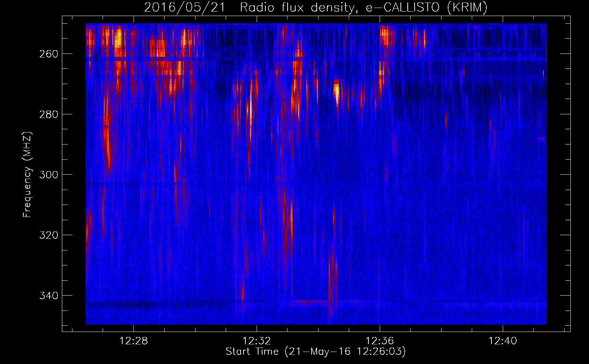This screenshot has height=364, width=589.
Task: Select the 280 frequency tick label
Action: (x=49, y=114)
